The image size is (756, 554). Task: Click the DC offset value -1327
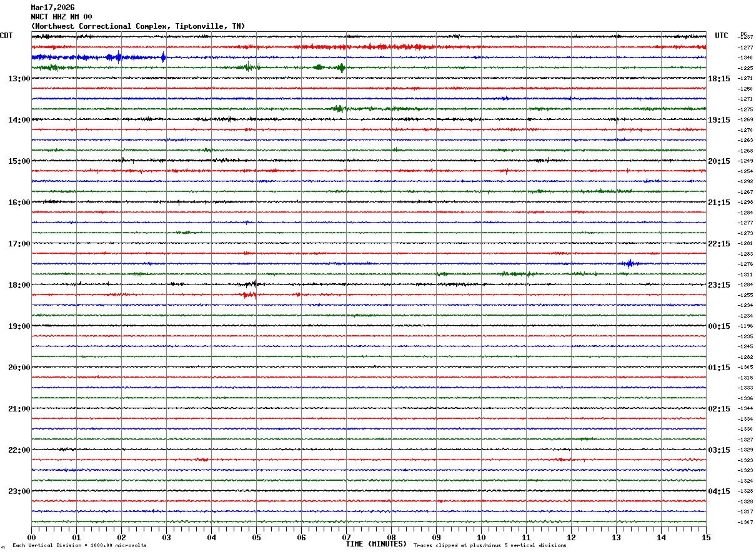coord(745,440)
